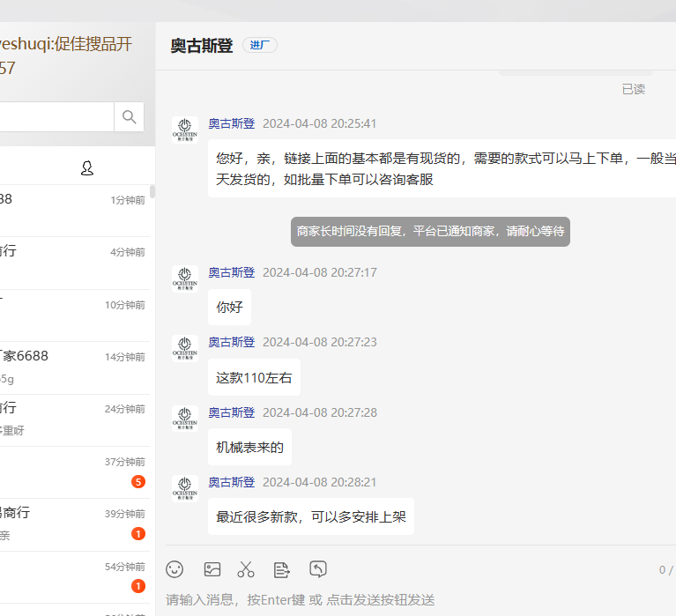Click the 奥古斯登 avatar at 20:28:21
Viewport: 676px width, 616px height.
click(185, 488)
